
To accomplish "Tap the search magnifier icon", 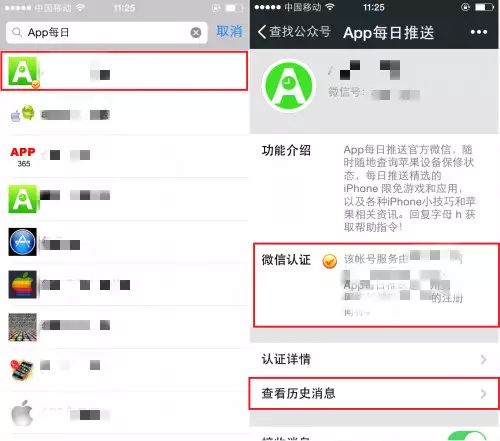I will click(16, 32).
